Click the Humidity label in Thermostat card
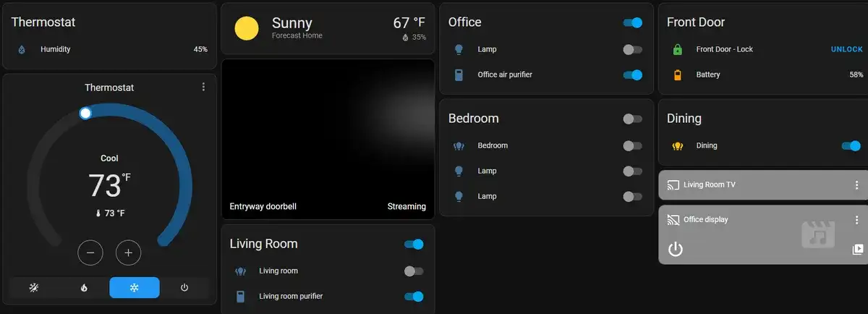 pyautogui.click(x=56, y=49)
